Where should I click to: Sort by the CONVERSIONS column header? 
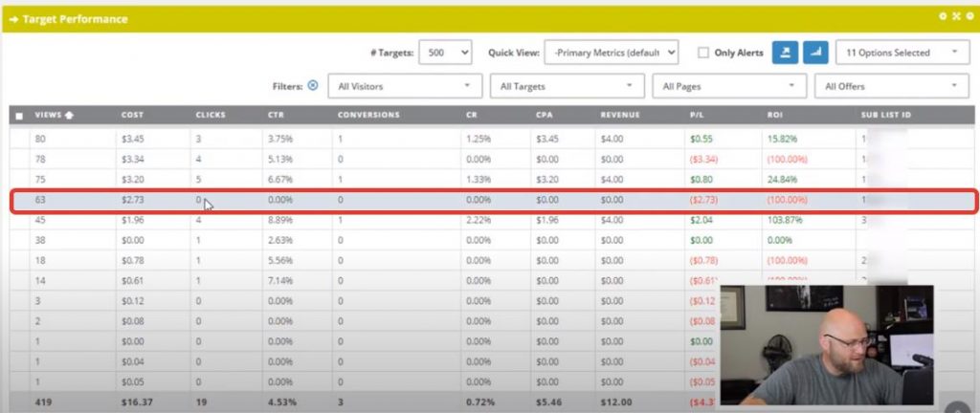[368, 116]
